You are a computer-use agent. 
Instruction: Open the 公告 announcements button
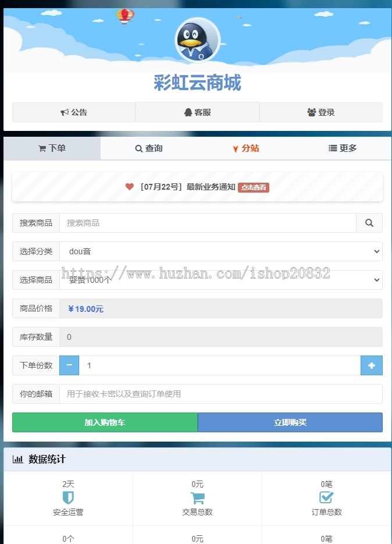(74, 112)
